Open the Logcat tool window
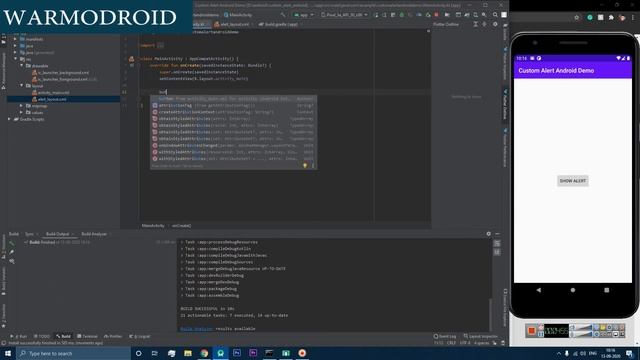Viewport: 640px width, 360px height. [140, 336]
